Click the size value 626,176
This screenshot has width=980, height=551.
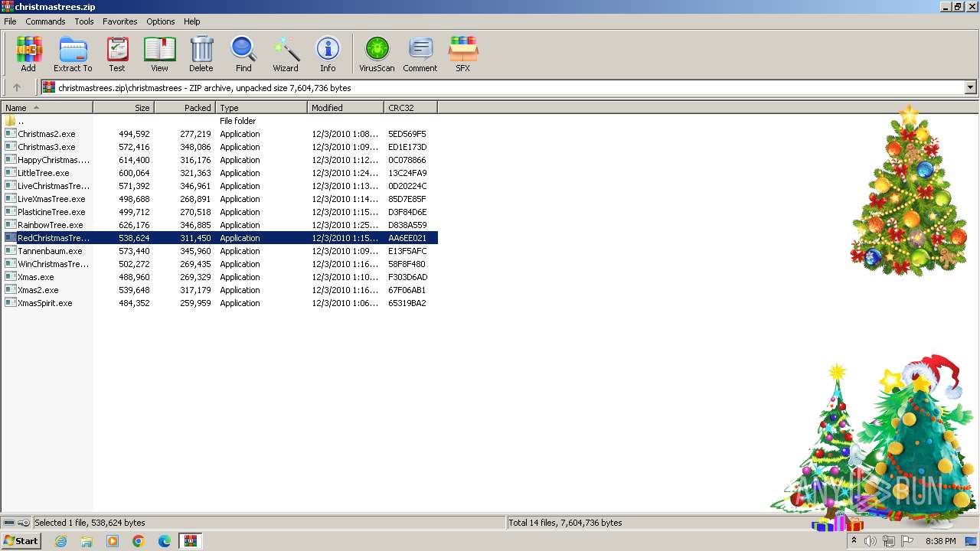coord(134,225)
